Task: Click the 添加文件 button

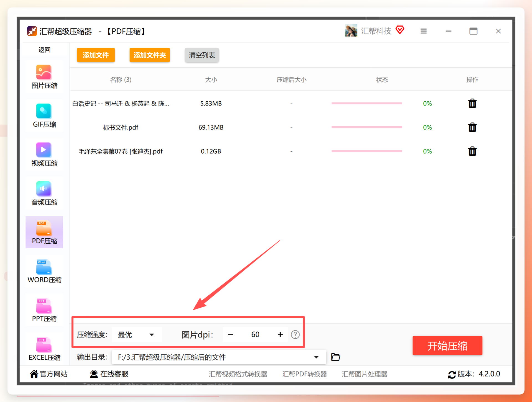Action: pos(96,55)
